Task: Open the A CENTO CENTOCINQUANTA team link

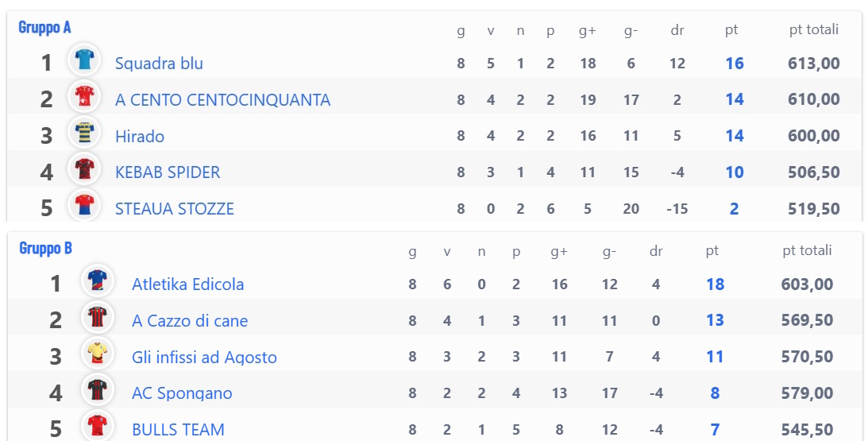Action: pos(222,100)
